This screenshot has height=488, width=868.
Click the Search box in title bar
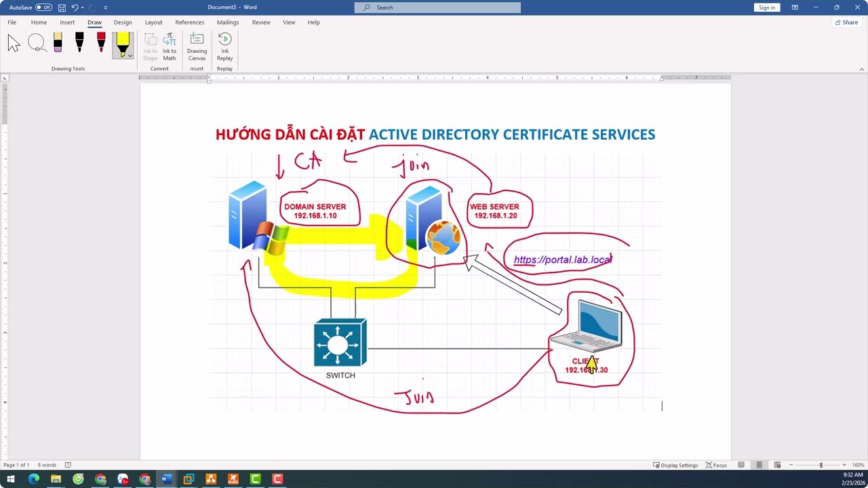click(x=437, y=7)
